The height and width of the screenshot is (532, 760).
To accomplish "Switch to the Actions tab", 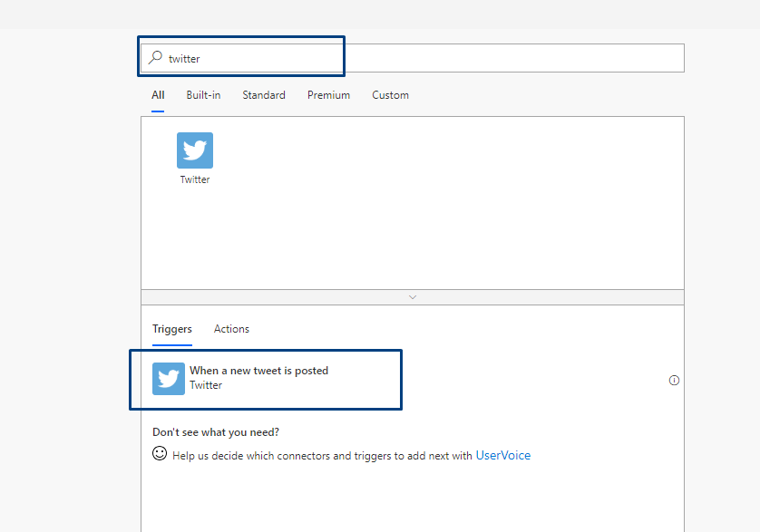I will tap(231, 329).
